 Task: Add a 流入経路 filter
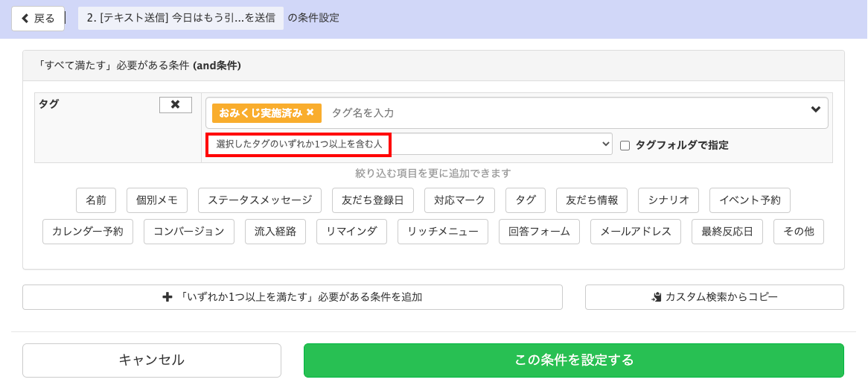click(275, 232)
